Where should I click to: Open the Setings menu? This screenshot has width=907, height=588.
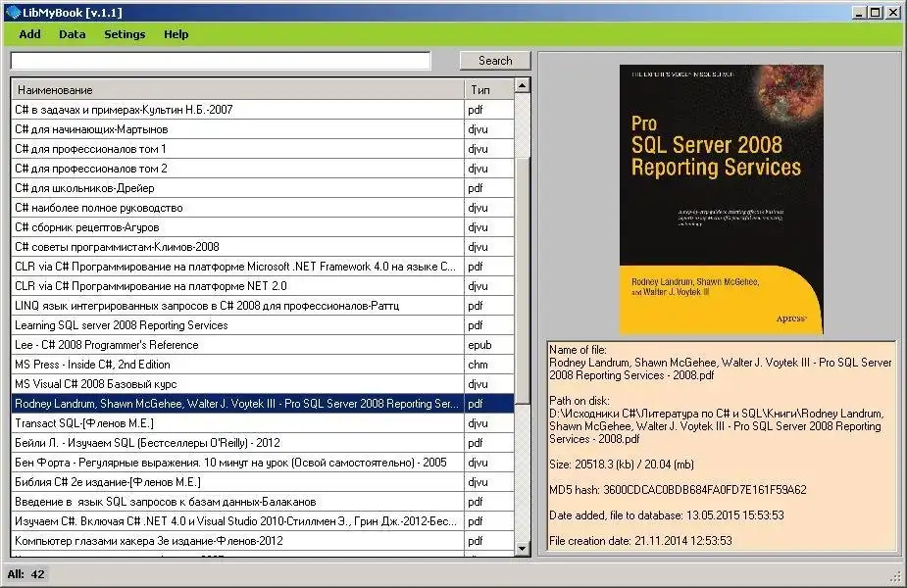125,34
